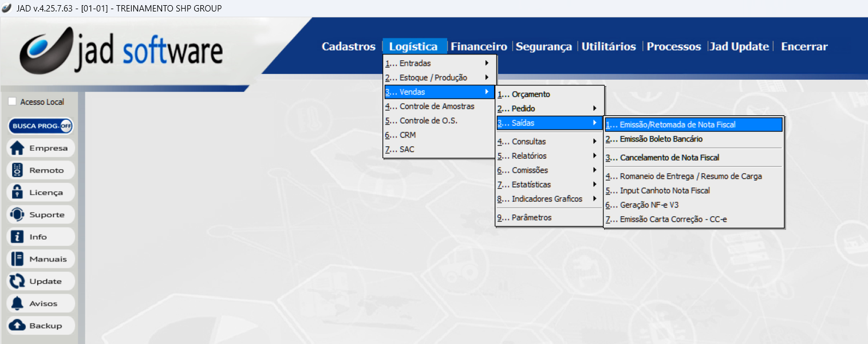
Task: Open the Avisos bell icon
Action: [18, 304]
